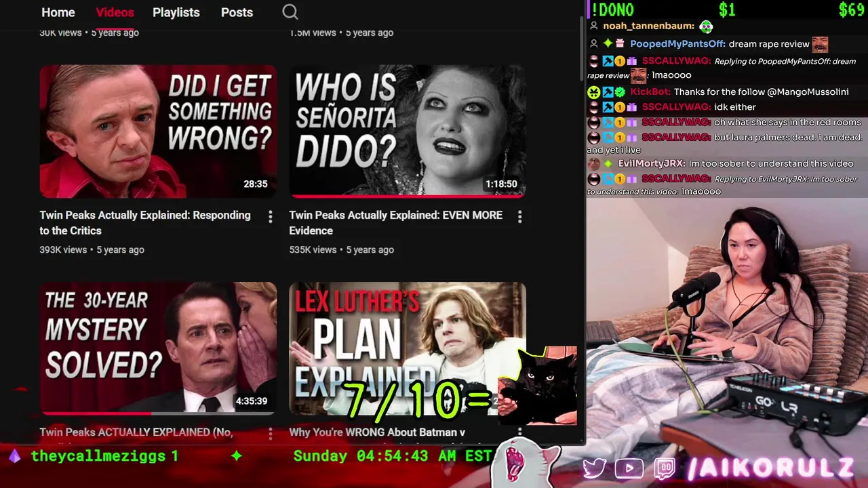Viewport: 868px width, 488px height.
Task: Open options menu for 'Twin Peaks ACTUALLY EXPLAINED' video
Action: coord(270,432)
